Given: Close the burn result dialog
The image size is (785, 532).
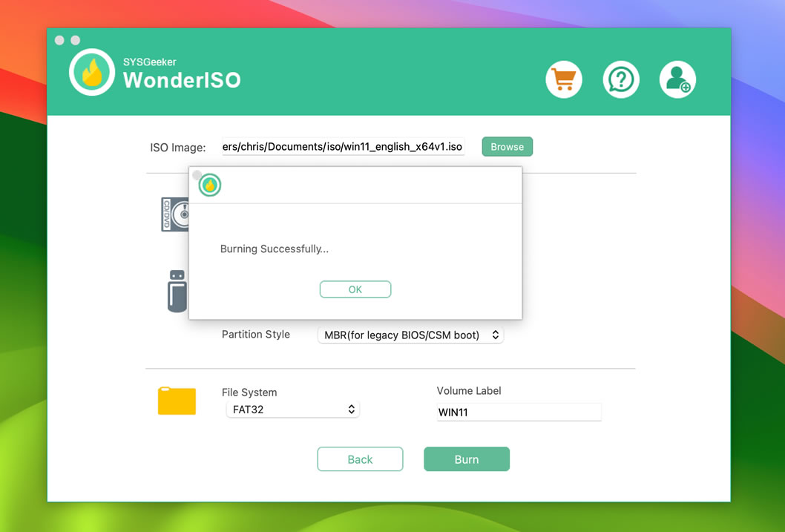Looking at the screenshot, I should pyautogui.click(x=197, y=174).
